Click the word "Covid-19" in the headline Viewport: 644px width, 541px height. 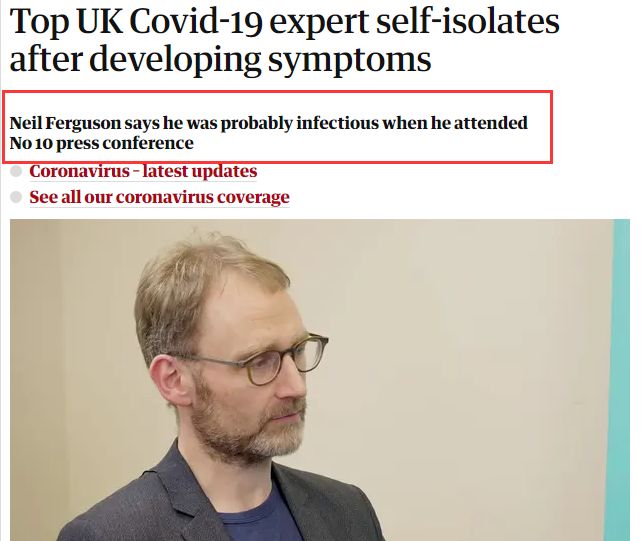coord(196,21)
